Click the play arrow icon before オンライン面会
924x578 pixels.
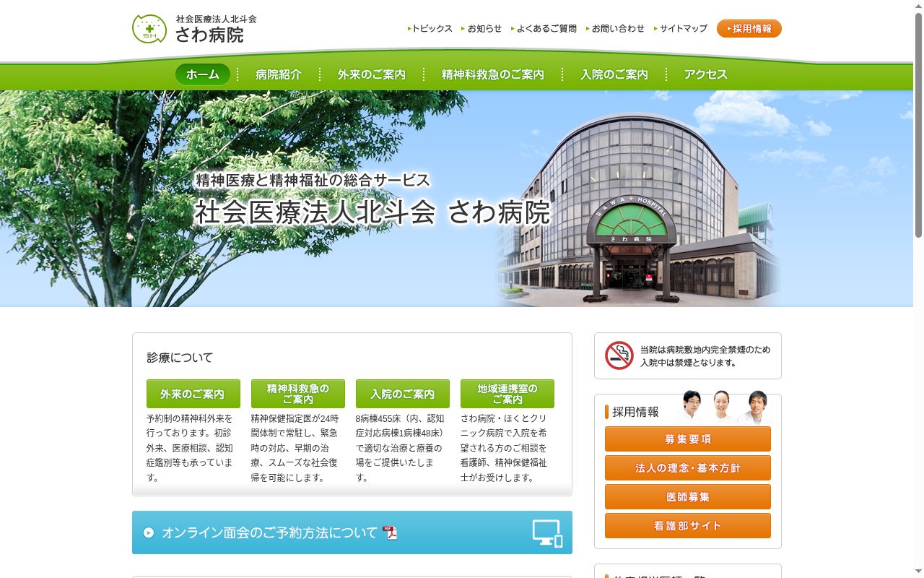point(149,532)
